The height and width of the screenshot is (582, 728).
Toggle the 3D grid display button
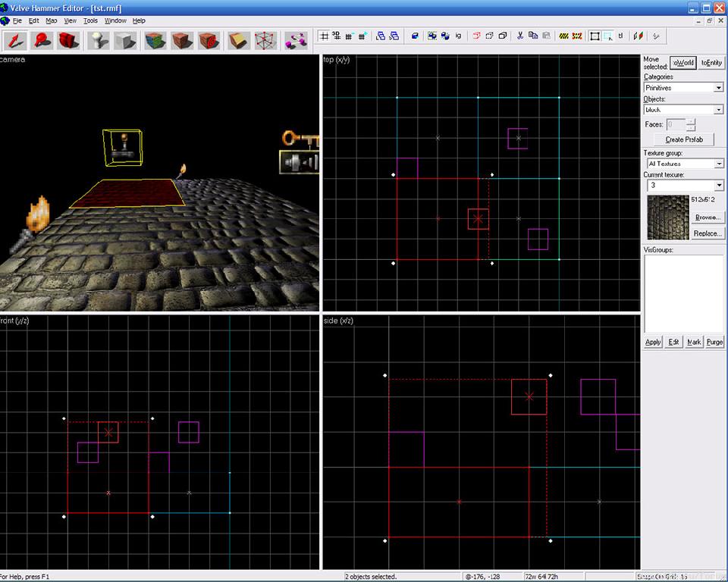336,36
